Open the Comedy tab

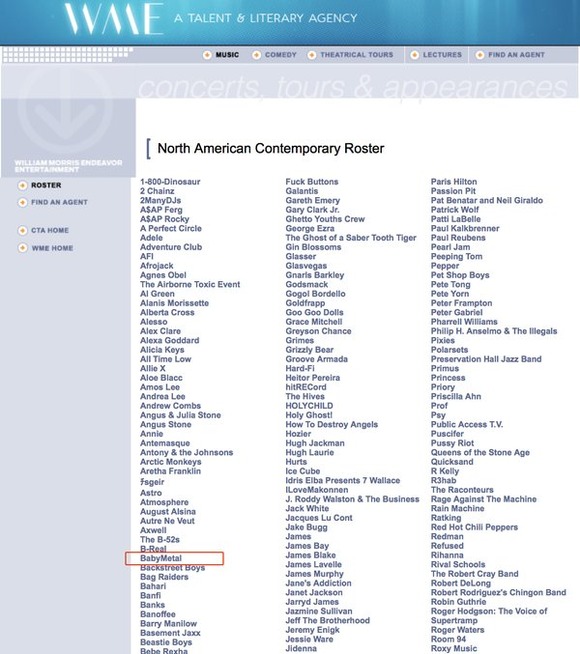pyautogui.click(x=281, y=55)
